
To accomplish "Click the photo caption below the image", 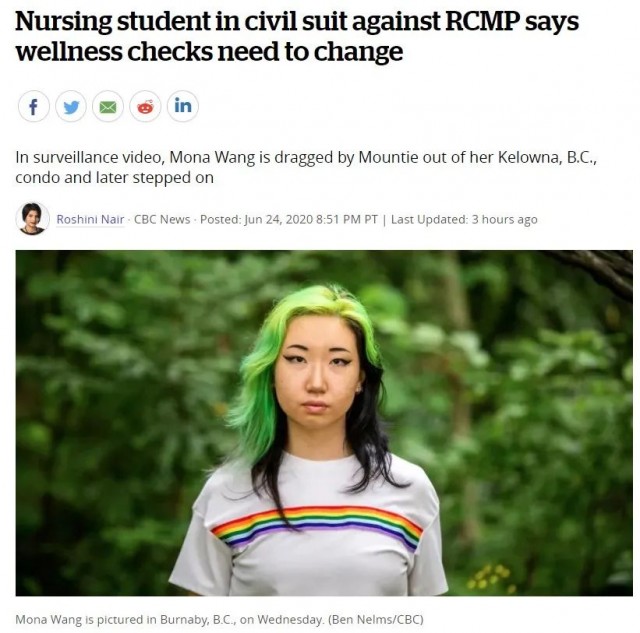I will [x=219, y=620].
